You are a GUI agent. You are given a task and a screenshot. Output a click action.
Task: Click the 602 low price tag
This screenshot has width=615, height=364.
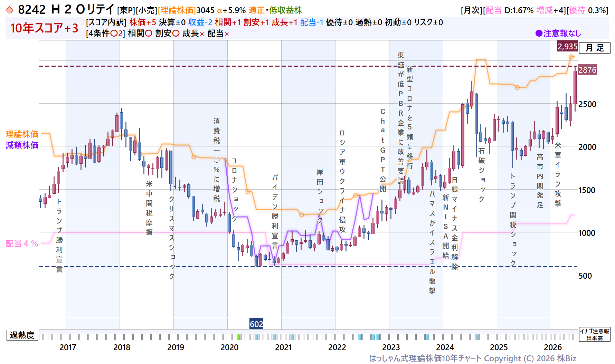point(256,324)
